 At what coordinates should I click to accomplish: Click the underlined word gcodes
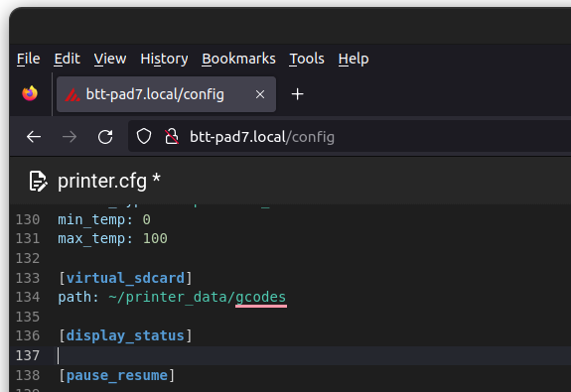pyautogui.click(x=261, y=298)
